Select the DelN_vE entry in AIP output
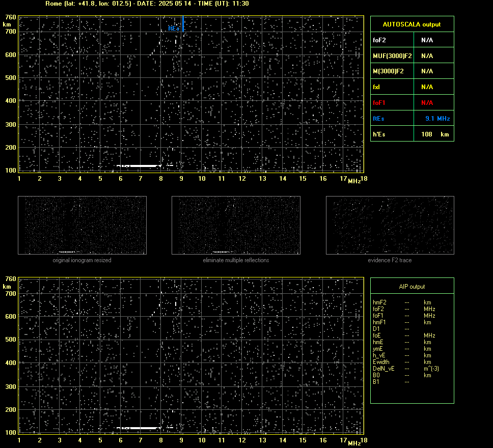The image size is (493, 448). click(384, 369)
